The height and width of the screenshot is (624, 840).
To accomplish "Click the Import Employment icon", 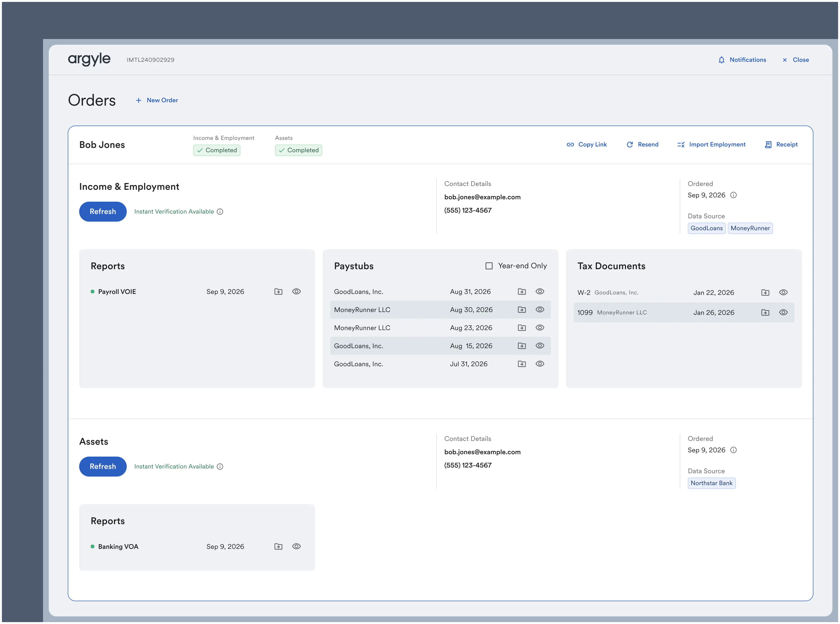I will (681, 144).
